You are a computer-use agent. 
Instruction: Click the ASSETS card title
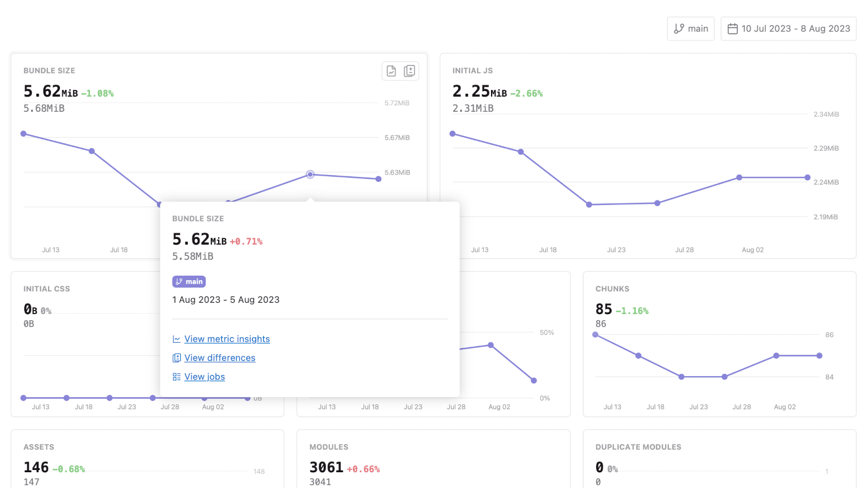[38, 447]
